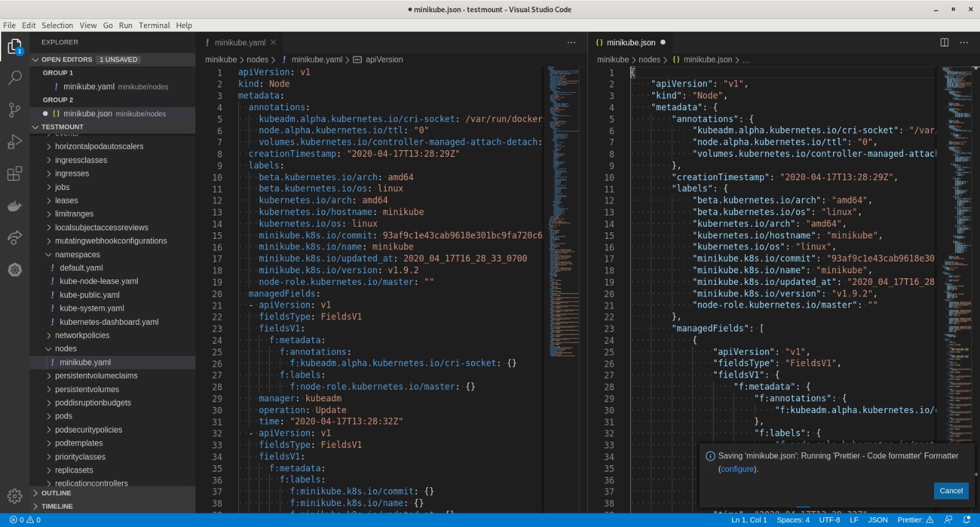Split the minikube.json editor right
The image size is (980, 527).
[x=944, y=42]
